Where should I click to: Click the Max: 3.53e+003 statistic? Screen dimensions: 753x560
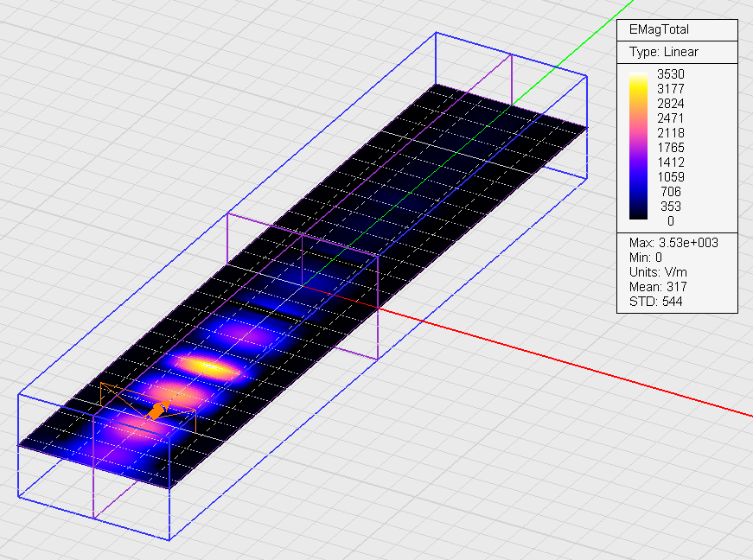click(674, 243)
